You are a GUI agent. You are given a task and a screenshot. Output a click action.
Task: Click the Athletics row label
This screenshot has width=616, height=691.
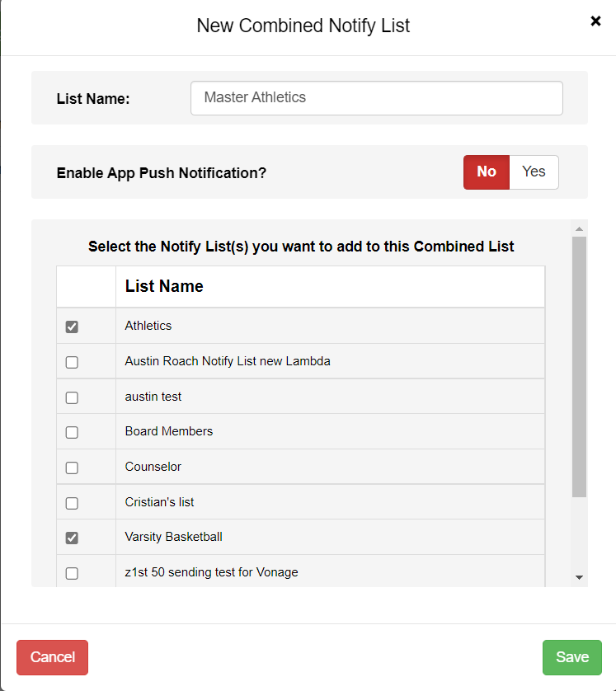[148, 326]
